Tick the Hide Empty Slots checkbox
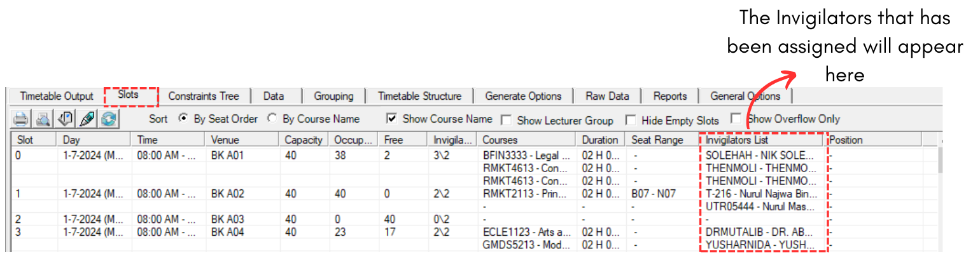 [631, 120]
